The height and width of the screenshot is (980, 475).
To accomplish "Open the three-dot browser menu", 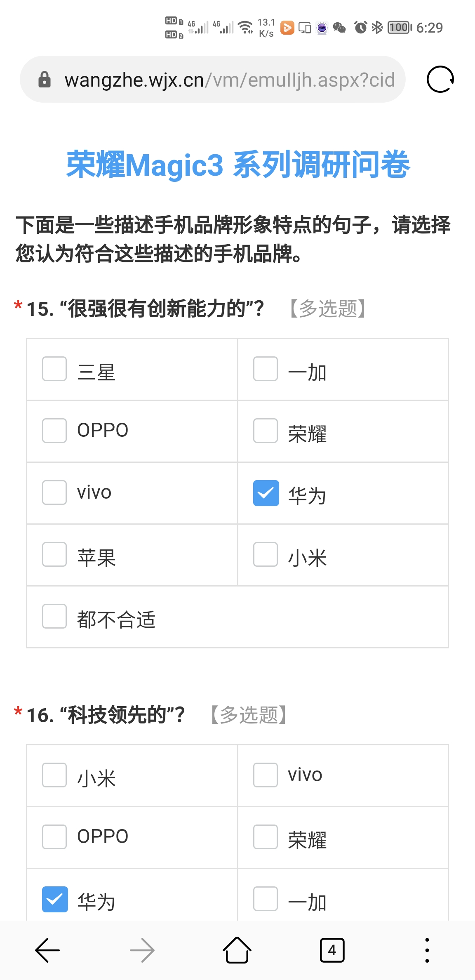I will point(427,950).
